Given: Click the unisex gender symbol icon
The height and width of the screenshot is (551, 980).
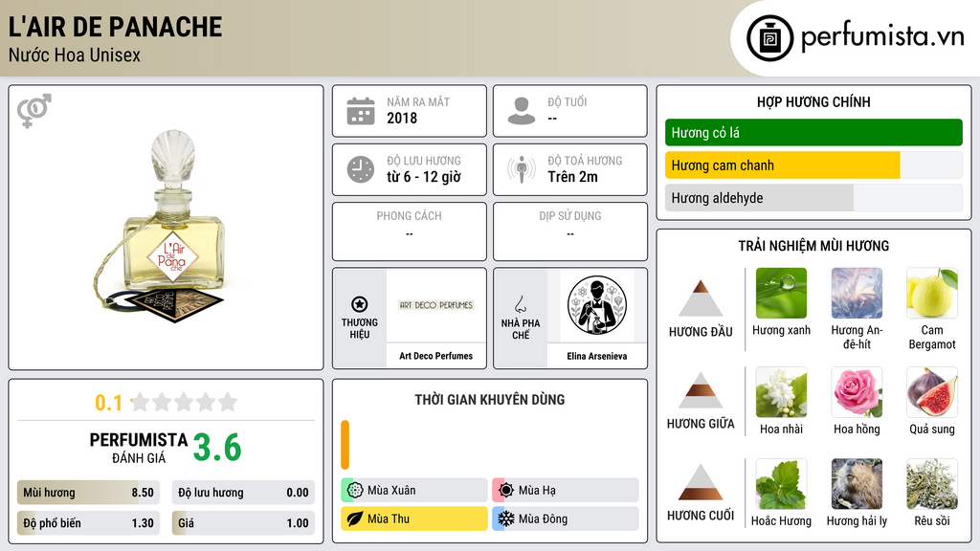Looking at the screenshot, I should coord(34,111).
